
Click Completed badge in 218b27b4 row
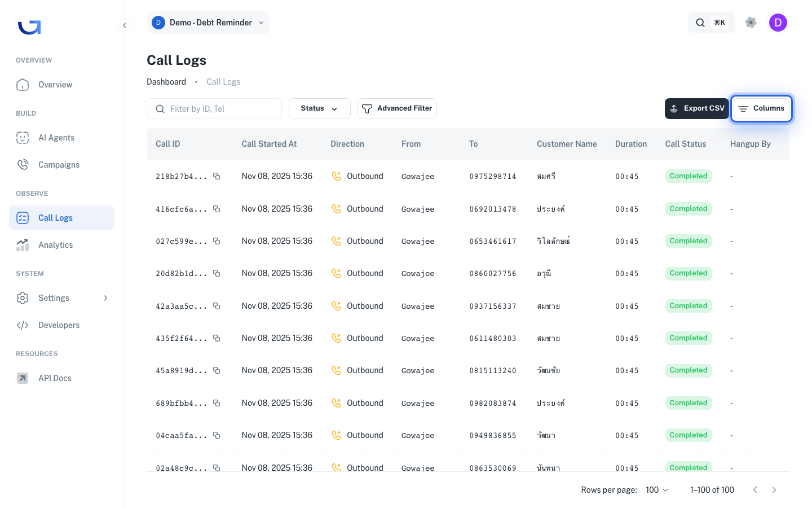click(x=689, y=176)
